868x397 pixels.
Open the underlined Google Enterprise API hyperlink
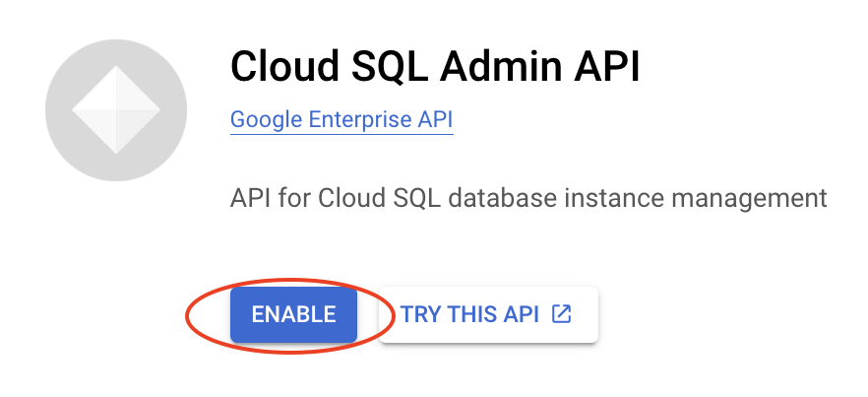[x=341, y=120]
